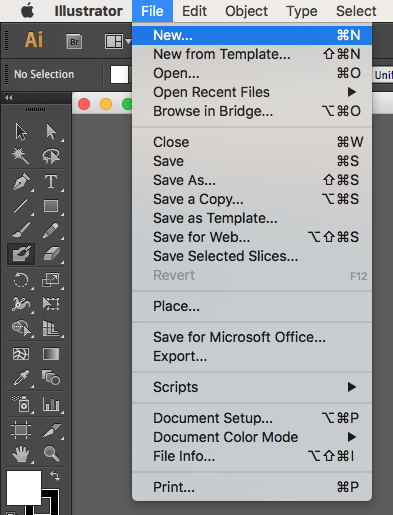Choose Save as Template...
Screen dimensions: 393x515
tap(252, 218)
